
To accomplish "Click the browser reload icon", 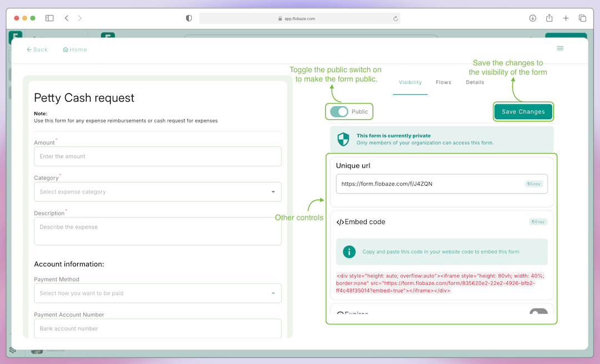I will (395, 18).
